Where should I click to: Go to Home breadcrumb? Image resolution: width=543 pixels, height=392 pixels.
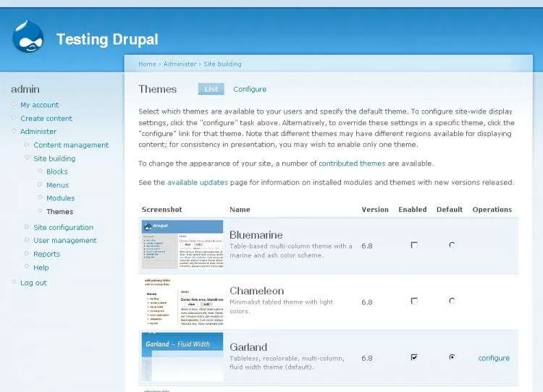[x=147, y=64]
